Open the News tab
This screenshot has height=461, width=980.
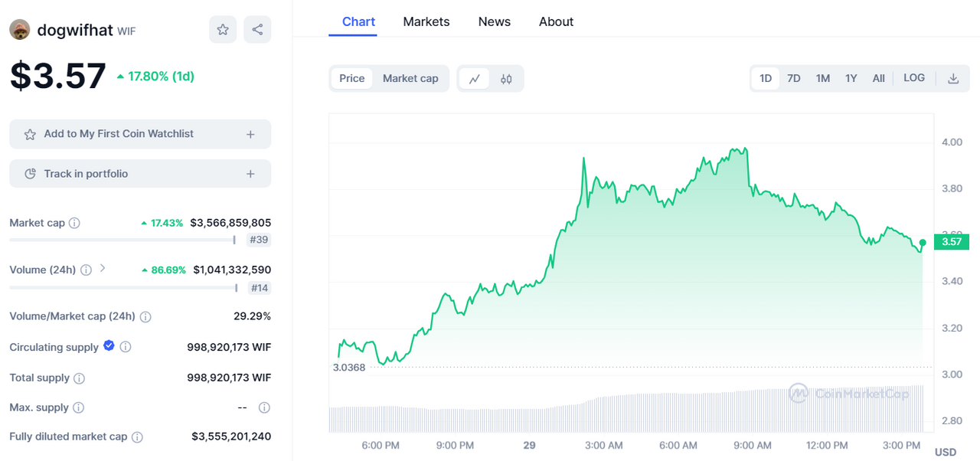point(495,21)
